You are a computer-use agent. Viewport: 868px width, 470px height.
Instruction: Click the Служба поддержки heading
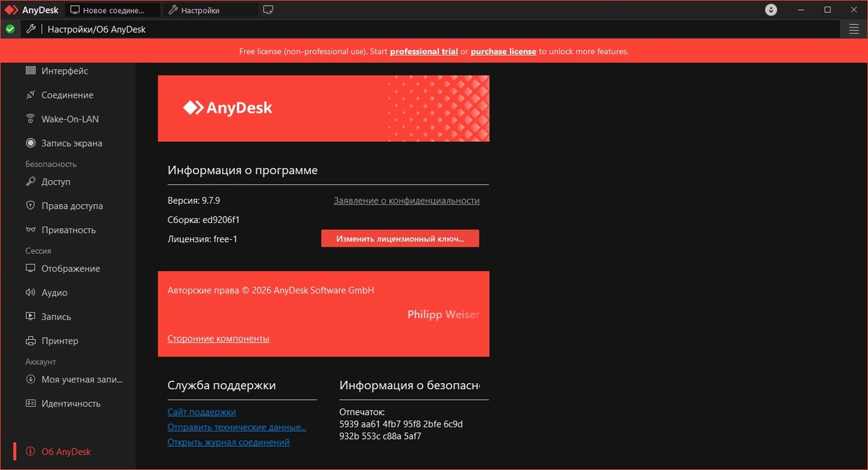[221, 385]
